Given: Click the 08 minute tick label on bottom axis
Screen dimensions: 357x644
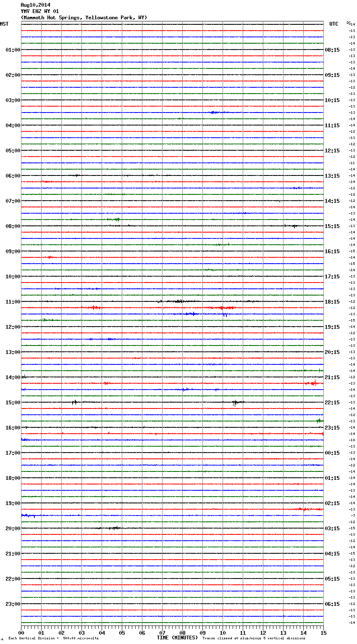Looking at the screenshot, I should [x=182, y=633].
